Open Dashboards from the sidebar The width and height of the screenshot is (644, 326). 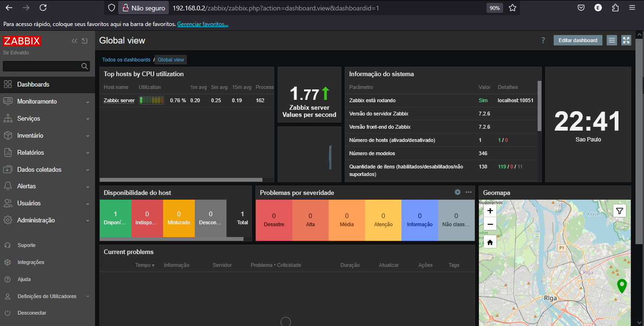(x=33, y=84)
